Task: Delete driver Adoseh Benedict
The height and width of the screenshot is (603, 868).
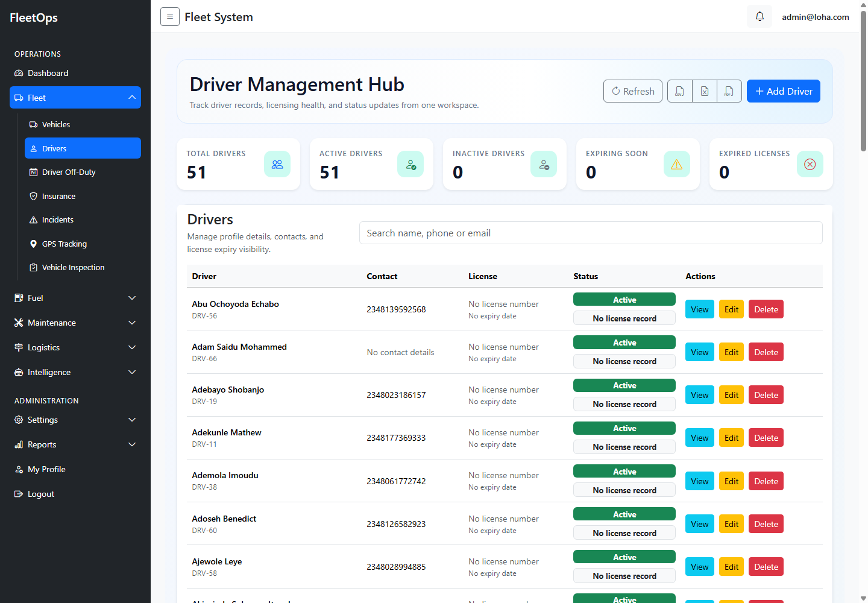Action: coord(766,524)
